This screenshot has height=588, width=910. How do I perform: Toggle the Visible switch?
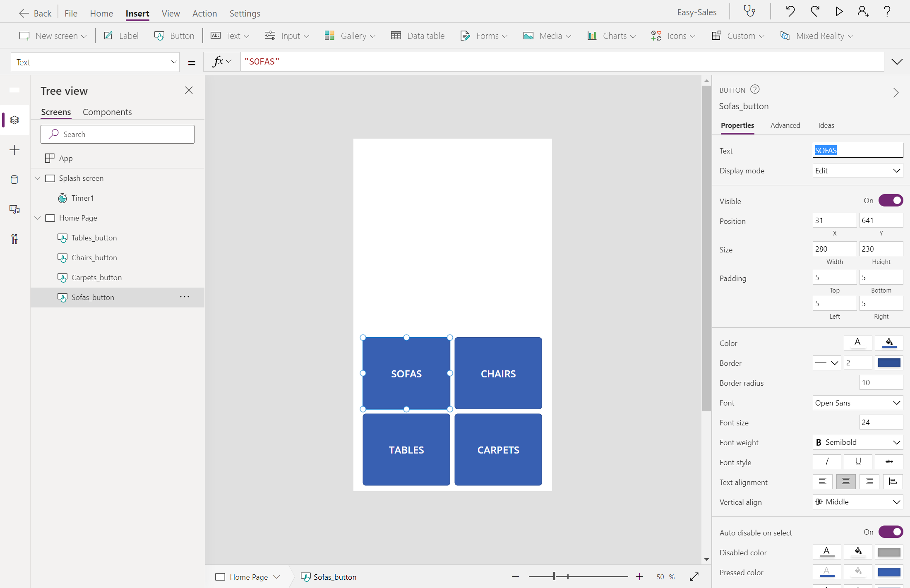coord(891,201)
